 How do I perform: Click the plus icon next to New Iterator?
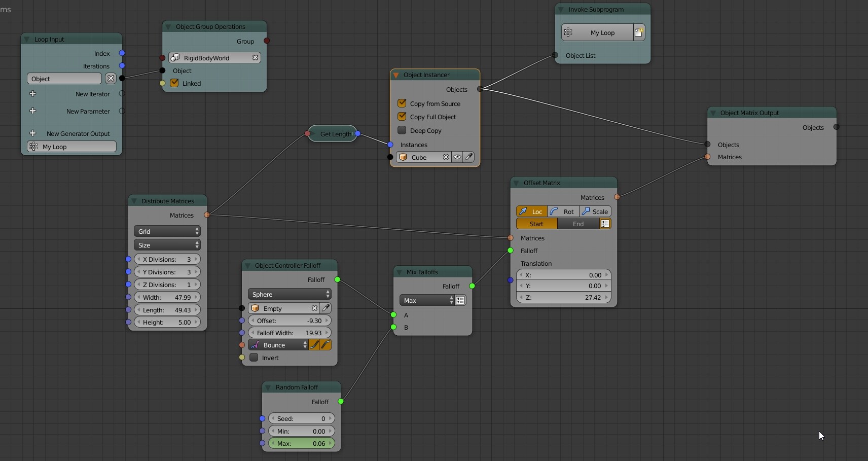[x=33, y=94]
